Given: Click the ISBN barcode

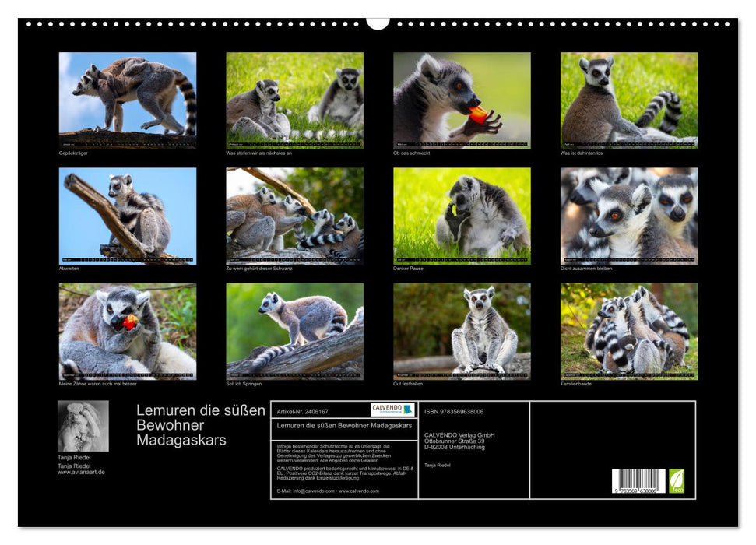Looking at the screenshot, I should point(638,481).
